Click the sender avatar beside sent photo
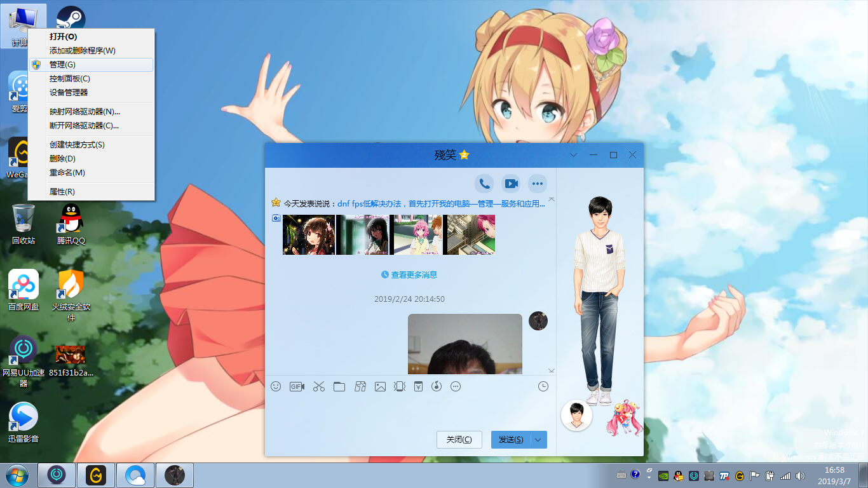868x488 pixels. pos(538,321)
